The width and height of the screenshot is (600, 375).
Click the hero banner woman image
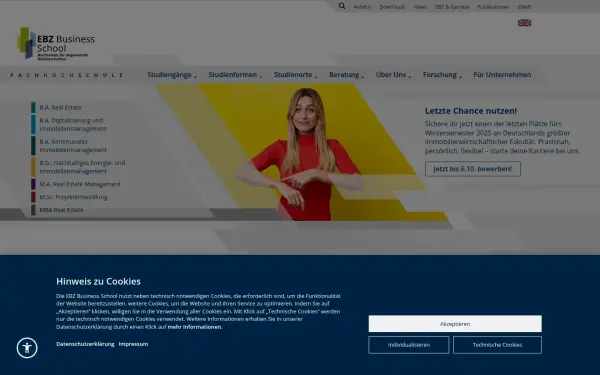(x=302, y=153)
